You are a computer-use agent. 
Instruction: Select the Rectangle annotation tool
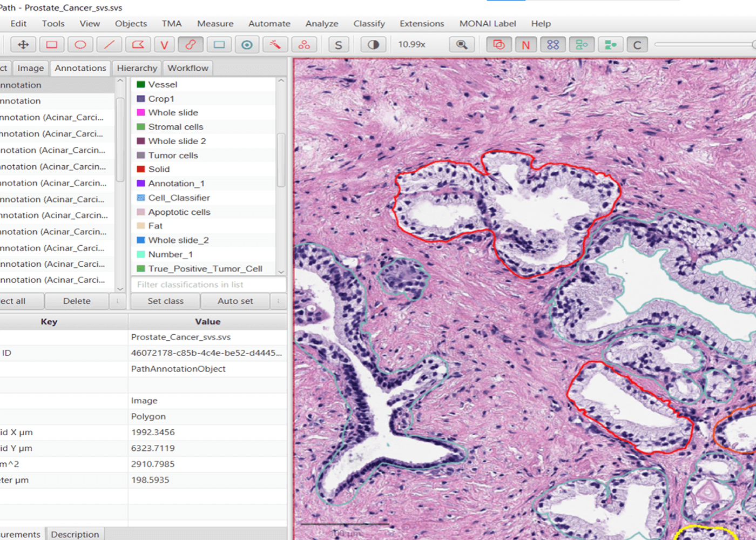(51, 44)
